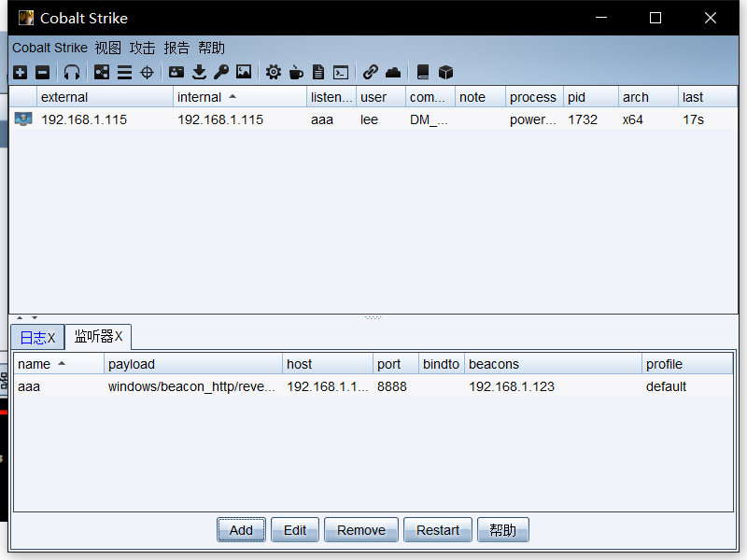
Task: Open credentials ID card icon
Action: point(176,73)
